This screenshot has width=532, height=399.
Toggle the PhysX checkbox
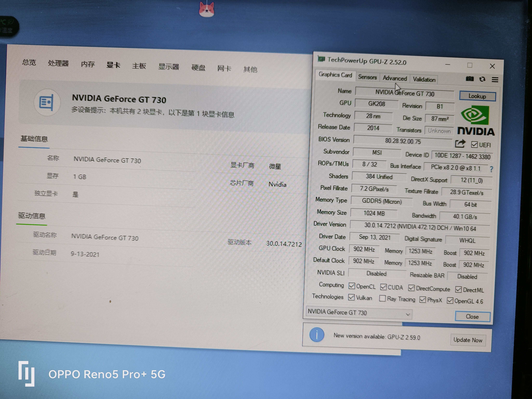point(422,300)
